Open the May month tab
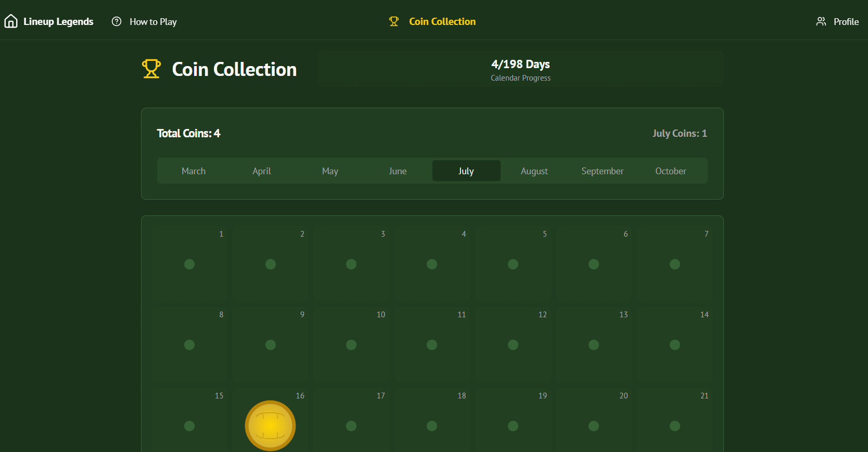This screenshot has height=452, width=868. click(x=330, y=171)
